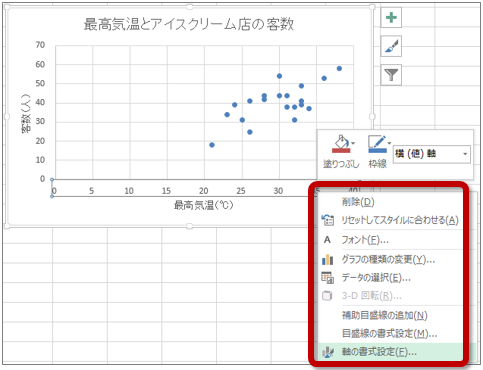Click the table icon beside データの選択
This screenshot has height=370, width=483.
tap(327, 277)
